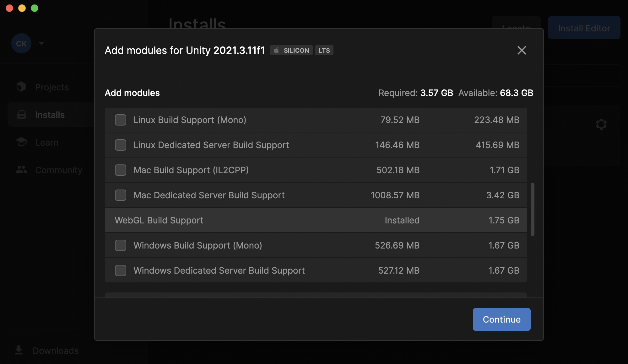Toggle Windows Dedicated Server Build Support
The height and width of the screenshot is (364, 628).
pyautogui.click(x=121, y=270)
